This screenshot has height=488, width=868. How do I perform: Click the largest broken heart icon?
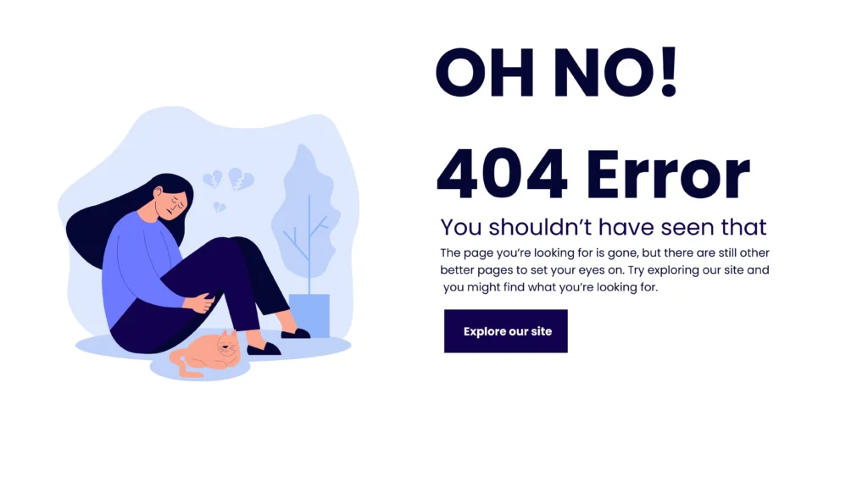click(x=241, y=179)
